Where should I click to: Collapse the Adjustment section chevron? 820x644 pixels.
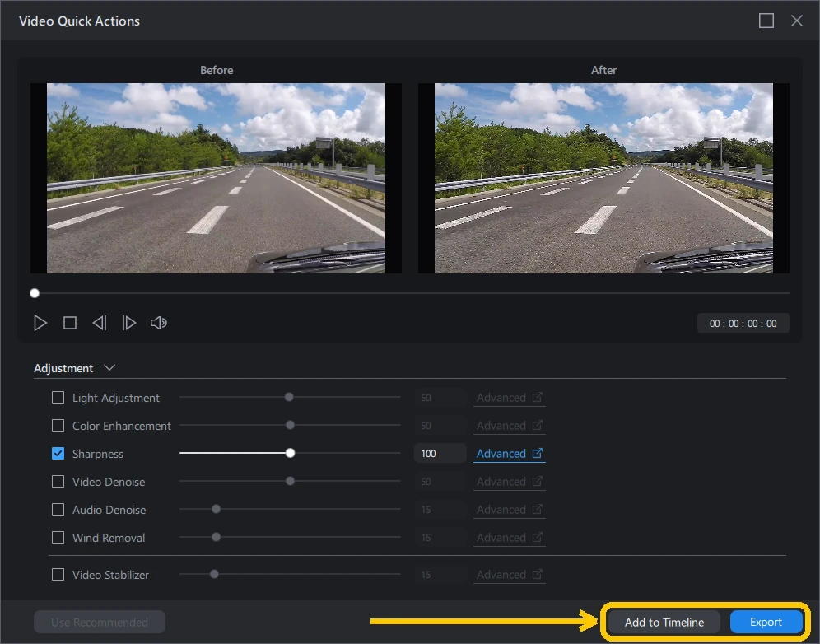109,368
